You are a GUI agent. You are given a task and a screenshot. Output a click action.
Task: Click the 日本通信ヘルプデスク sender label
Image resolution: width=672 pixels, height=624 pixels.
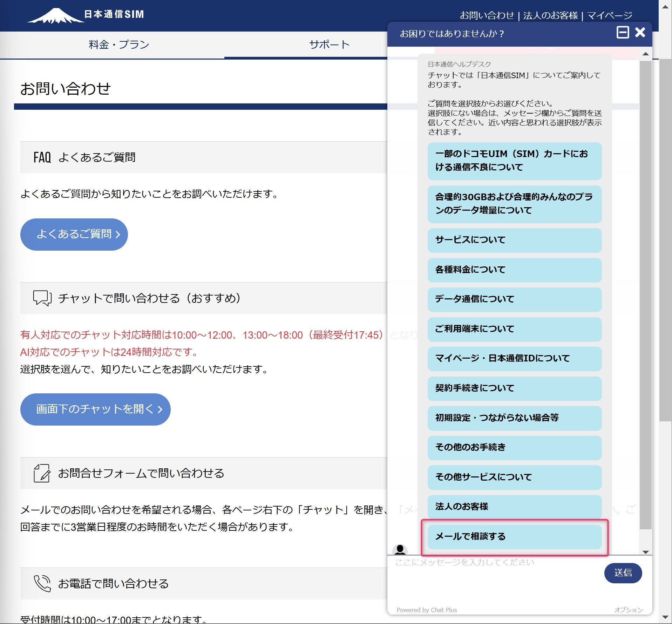coord(459,64)
